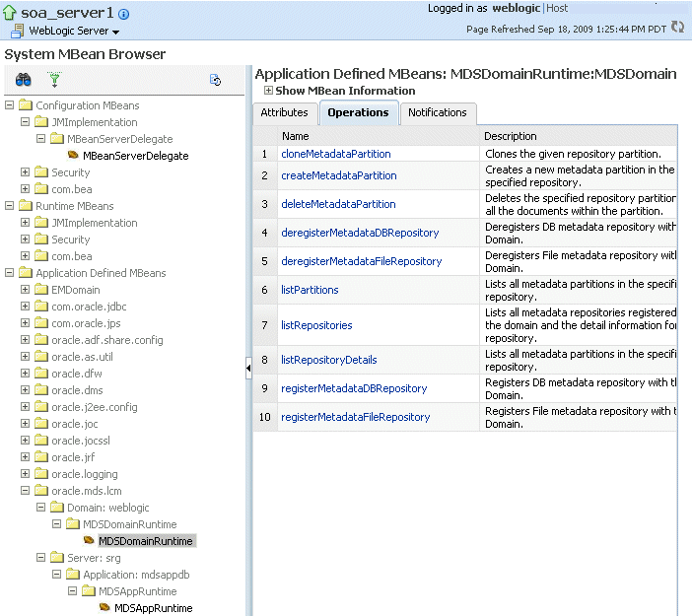Collapse the Application: mdsappdb node

pyautogui.click(x=57, y=574)
